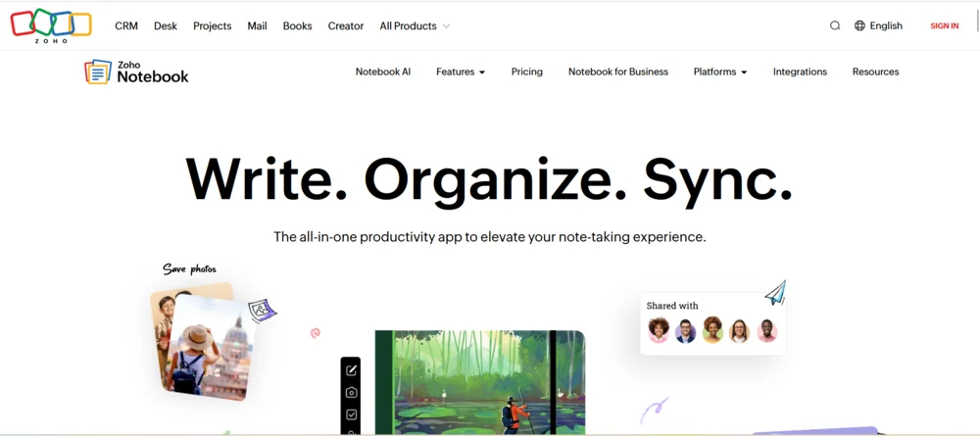980x436 pixels.
Task: Click the checklist icon in sidebar
Action: (x=351, y=414)
